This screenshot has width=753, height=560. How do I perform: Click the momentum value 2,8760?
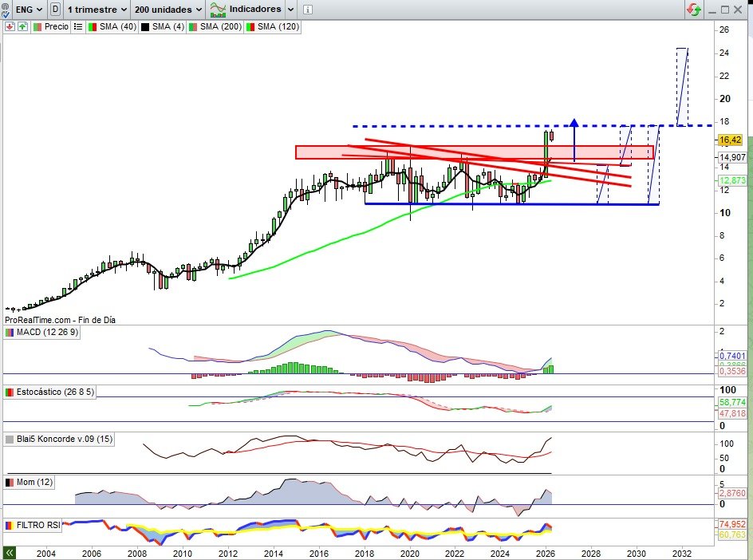tap(732, 493)
